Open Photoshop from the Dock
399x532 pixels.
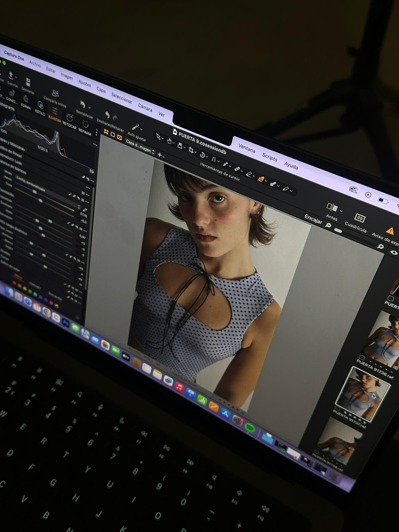[x=66, y=323]
